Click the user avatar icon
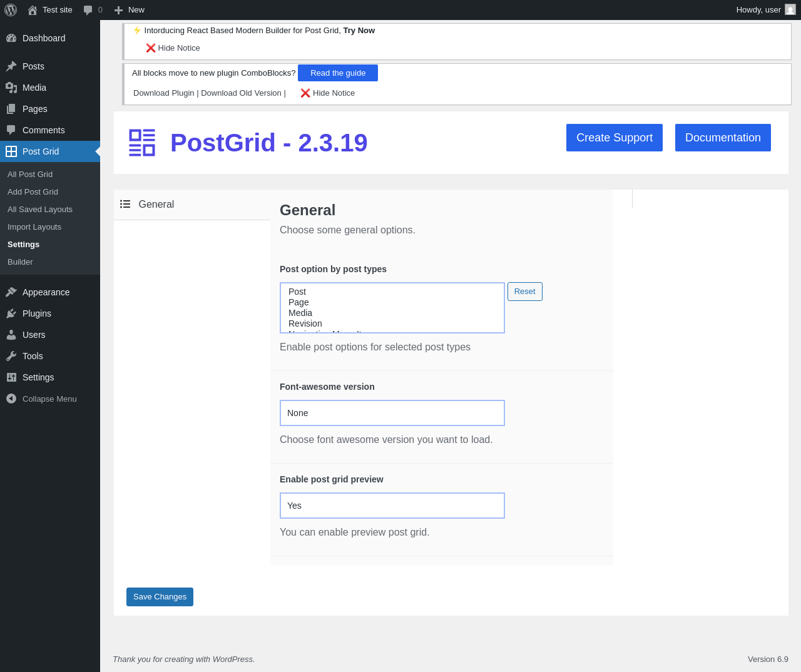 tap(790, 9)
